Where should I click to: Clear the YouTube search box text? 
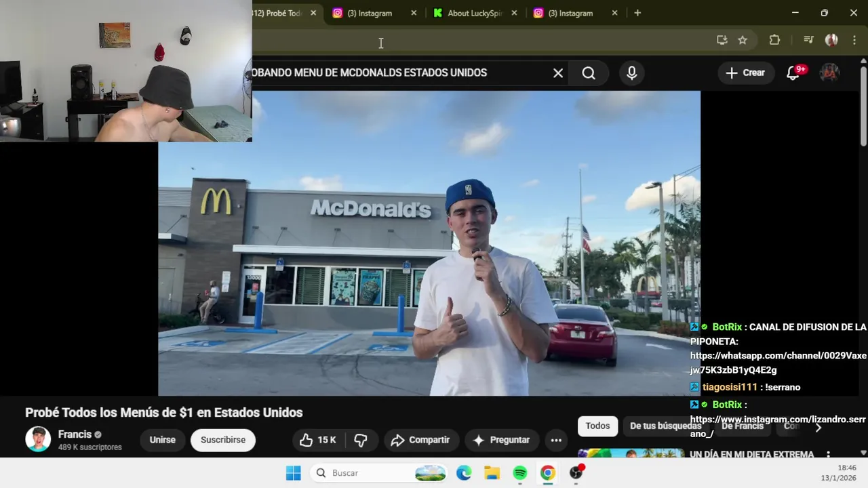pyautogui.click(x=558, y=73)
